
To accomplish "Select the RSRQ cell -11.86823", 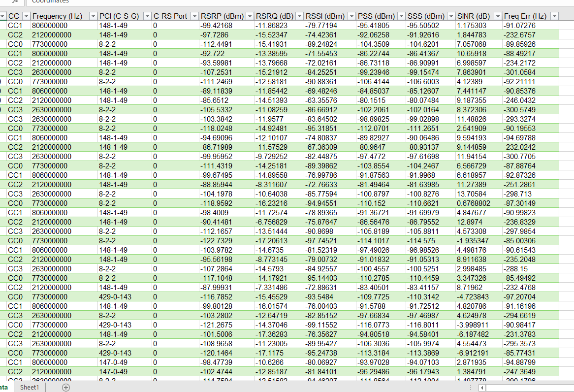I will 279,26.
